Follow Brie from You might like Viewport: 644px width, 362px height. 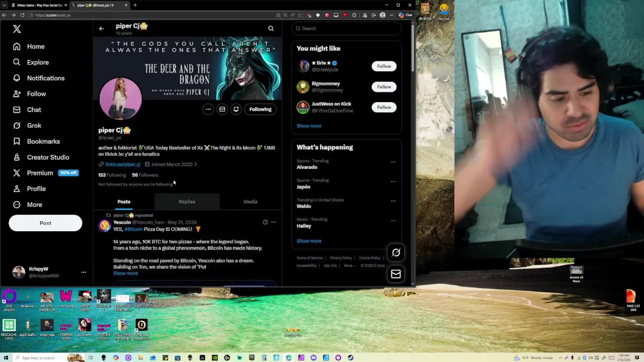click(384, 66)
